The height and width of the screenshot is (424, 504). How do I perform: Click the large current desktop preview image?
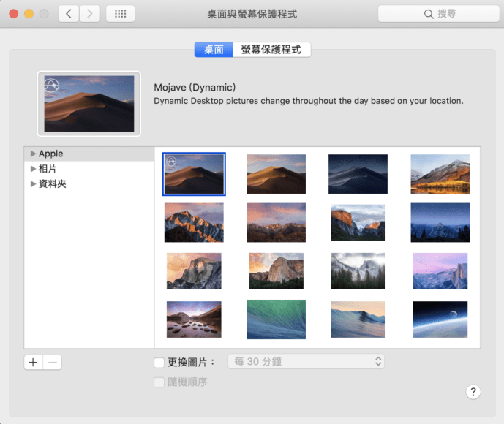click(x=89, y=103)
